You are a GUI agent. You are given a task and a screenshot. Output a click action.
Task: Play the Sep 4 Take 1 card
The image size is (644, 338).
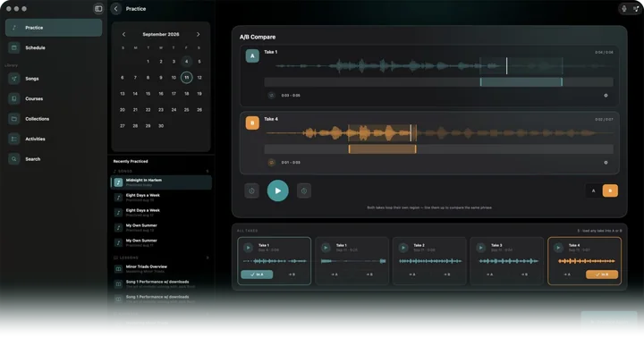click(248, 248)
